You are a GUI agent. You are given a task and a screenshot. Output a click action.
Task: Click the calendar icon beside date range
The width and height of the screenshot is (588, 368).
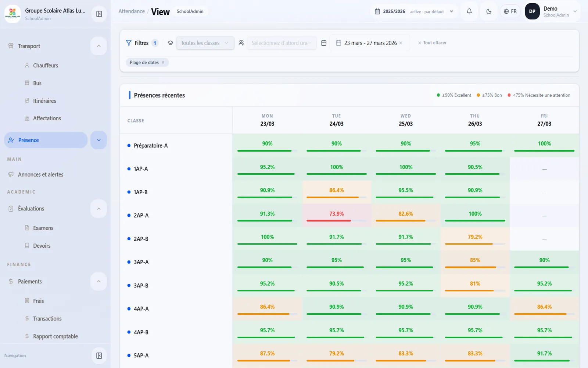324,43
